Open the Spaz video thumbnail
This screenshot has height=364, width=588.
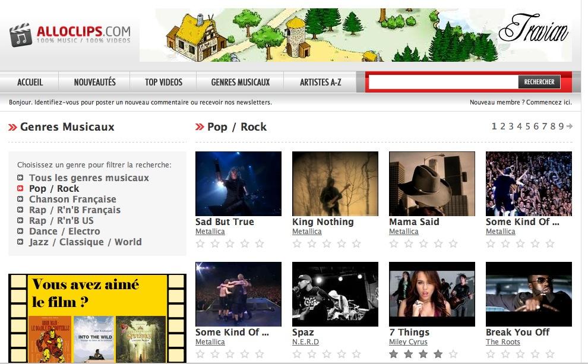(335, 294)
